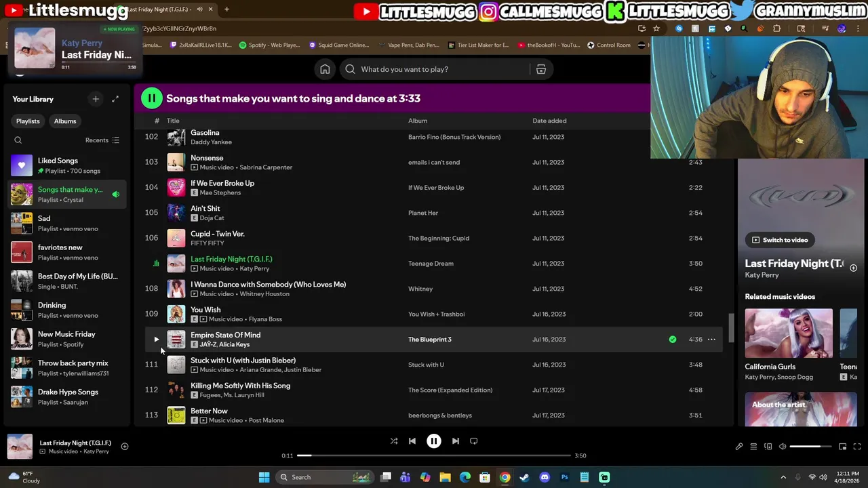This screenshot has width=868, height=488.
Task: Open Throw back party mix playlist
Action: coord(68,368)
